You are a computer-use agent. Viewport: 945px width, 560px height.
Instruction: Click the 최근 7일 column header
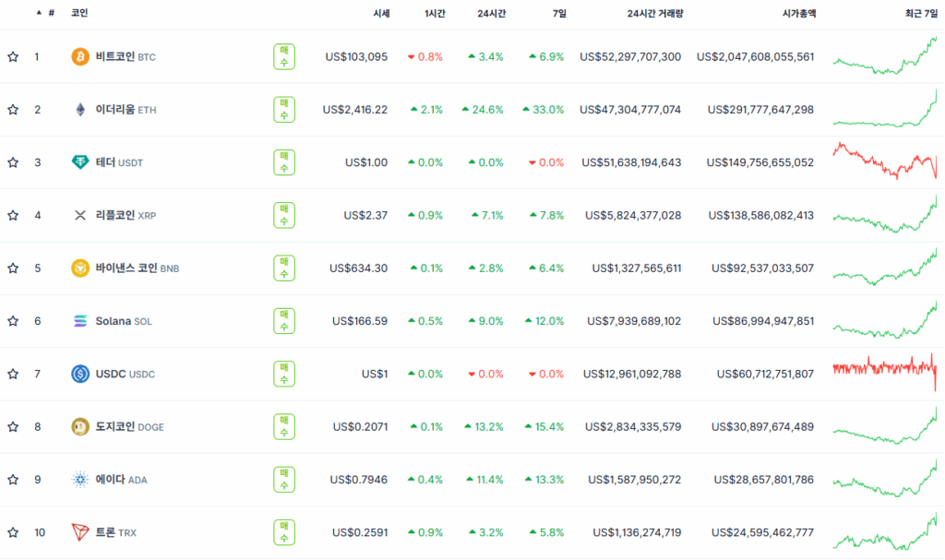click(x=921, y=13)
